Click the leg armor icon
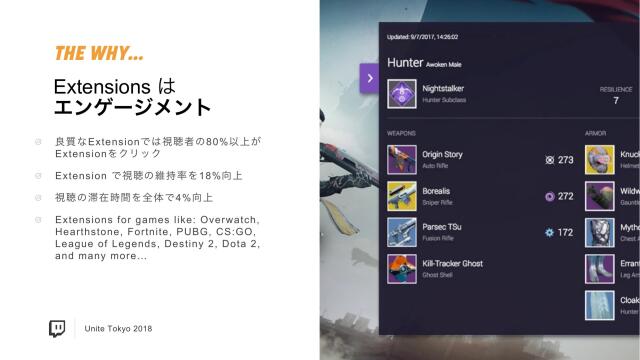Image resolution: width=640 pixels, height=360 pixels. [x=600, y=269]
